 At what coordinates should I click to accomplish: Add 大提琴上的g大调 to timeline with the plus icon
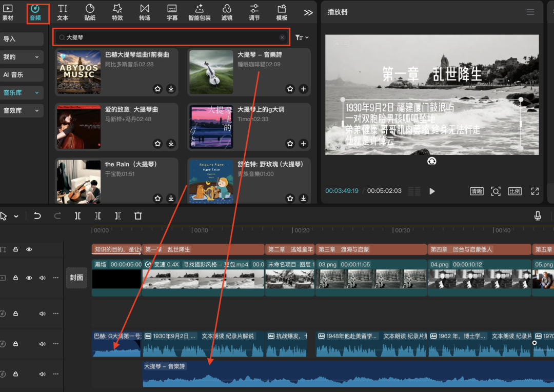(303, 144)
